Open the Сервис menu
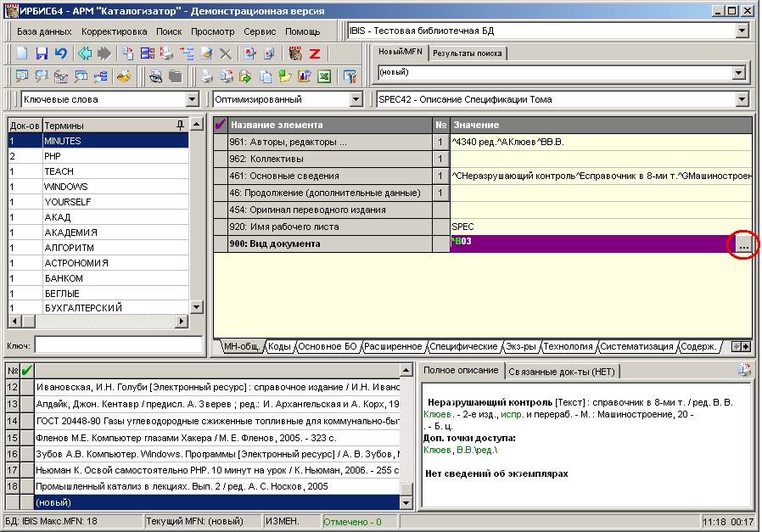Viewport: 762px width, 532px height. coord(260,31)
